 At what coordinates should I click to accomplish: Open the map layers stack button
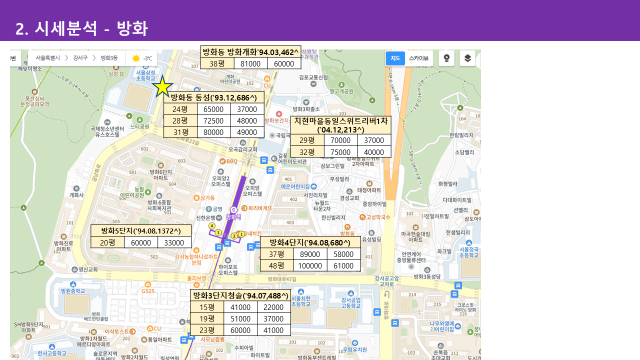[x=467, y=58]
